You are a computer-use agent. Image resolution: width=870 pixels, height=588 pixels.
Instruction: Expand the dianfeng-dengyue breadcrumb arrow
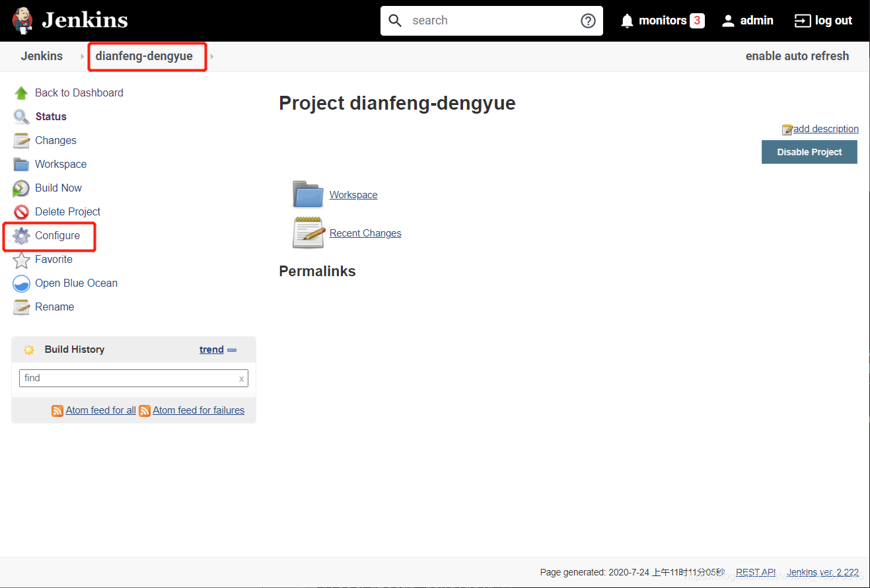(x=212, y=57)
